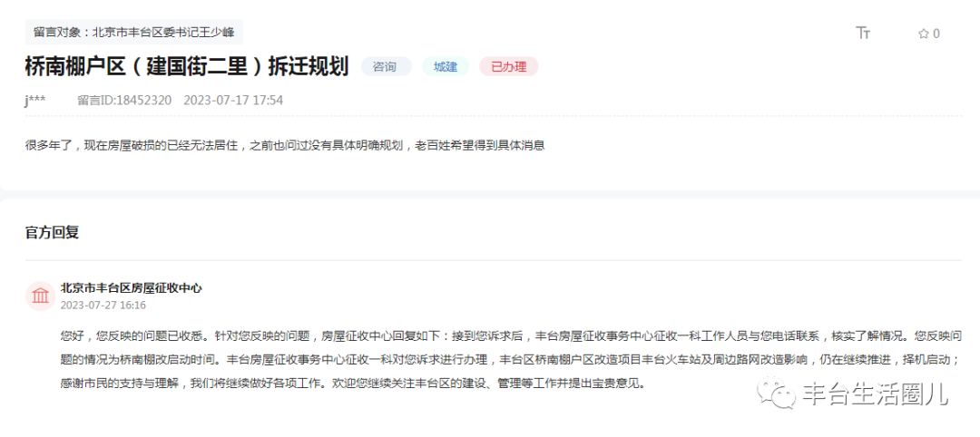Click the favorite count 0
Screen dimensions: 980x437
(936, 34)
